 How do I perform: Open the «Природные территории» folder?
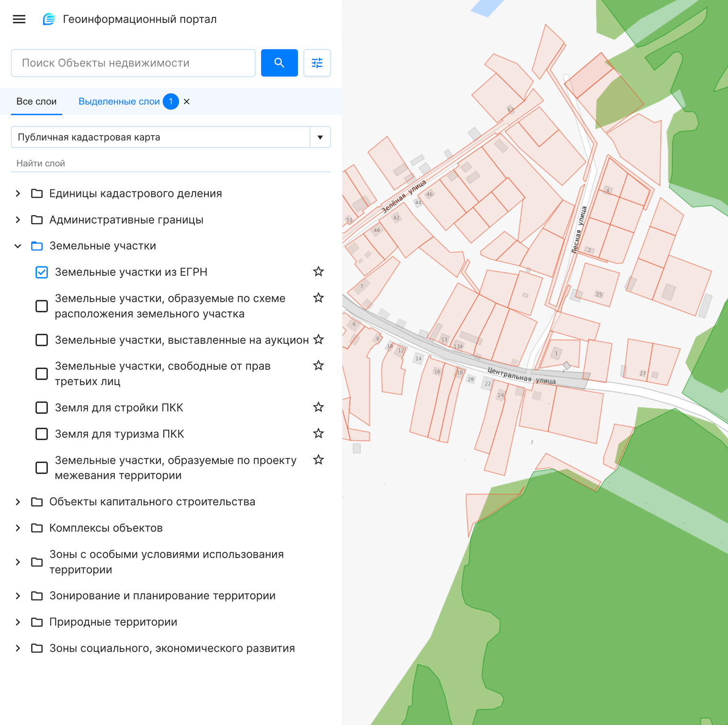pos(18,622)
